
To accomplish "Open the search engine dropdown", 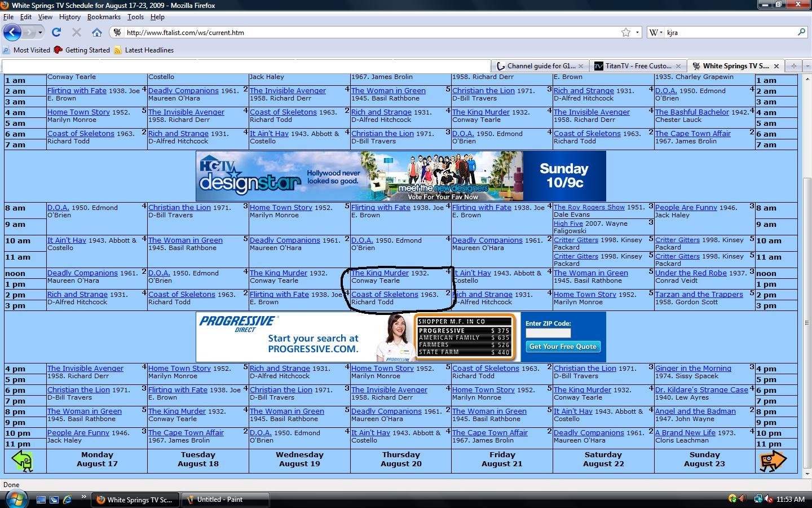I will pyautogui.click(x=656, y=32).
